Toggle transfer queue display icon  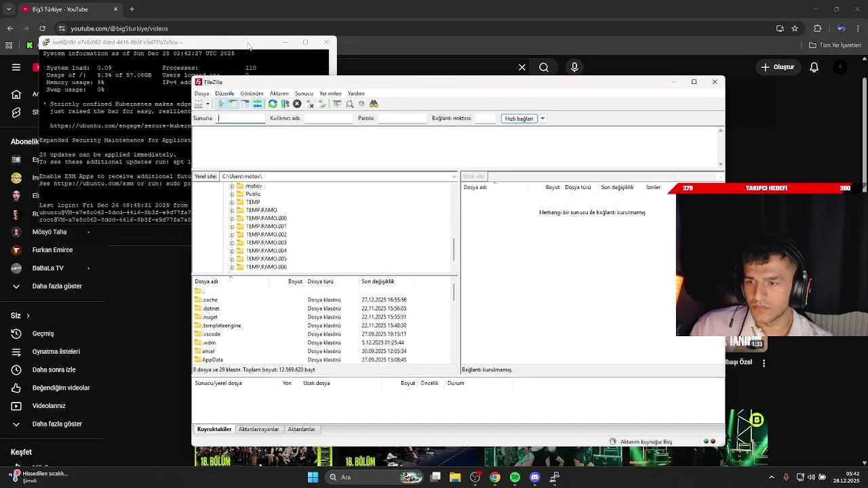pyautogui.click(x=258, y=104)
